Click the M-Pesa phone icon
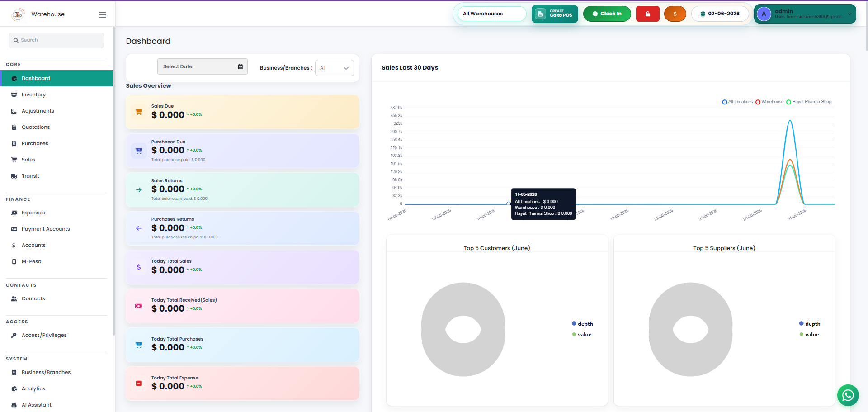The height and width of the screenshot is (412, 868). tap(14, 262)
